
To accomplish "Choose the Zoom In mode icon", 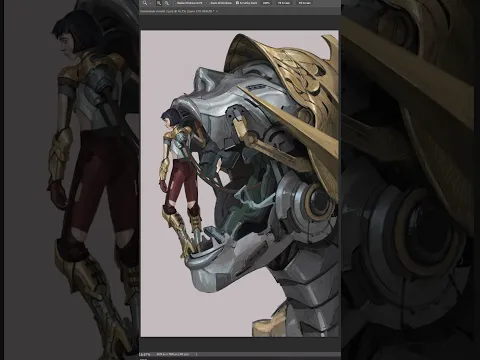I will (159, 3).
